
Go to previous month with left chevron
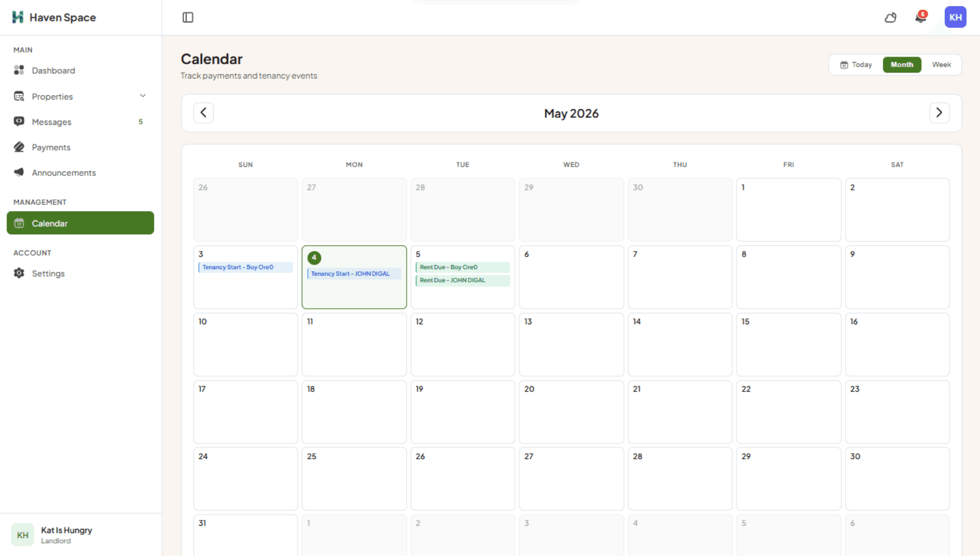coord(204,112)
